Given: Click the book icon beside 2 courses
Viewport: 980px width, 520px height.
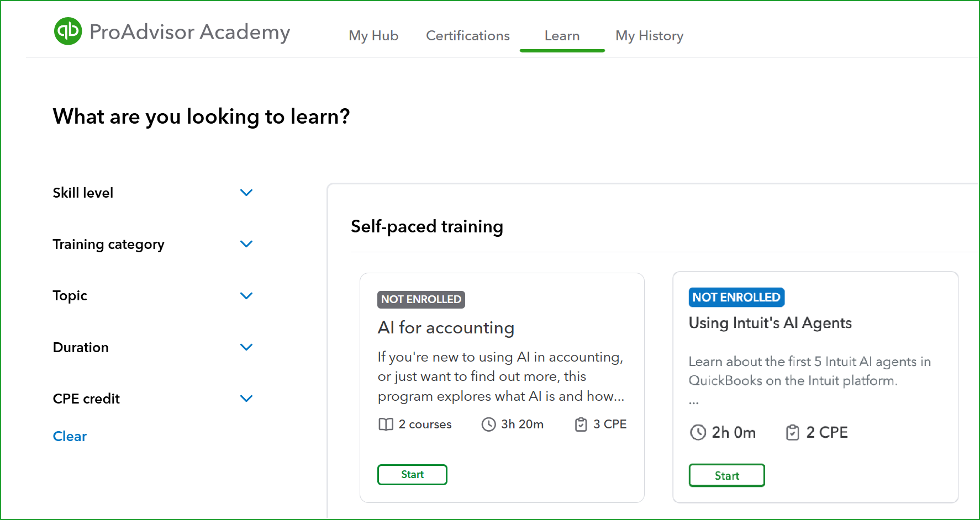Looking at the screenshot, I should tap(386, 424).
